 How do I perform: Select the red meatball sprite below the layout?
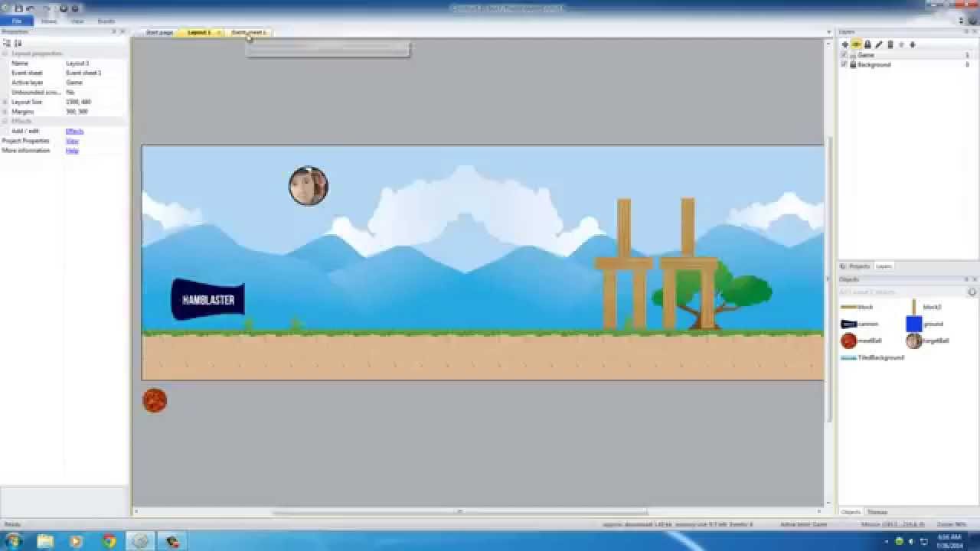[155, 400]
